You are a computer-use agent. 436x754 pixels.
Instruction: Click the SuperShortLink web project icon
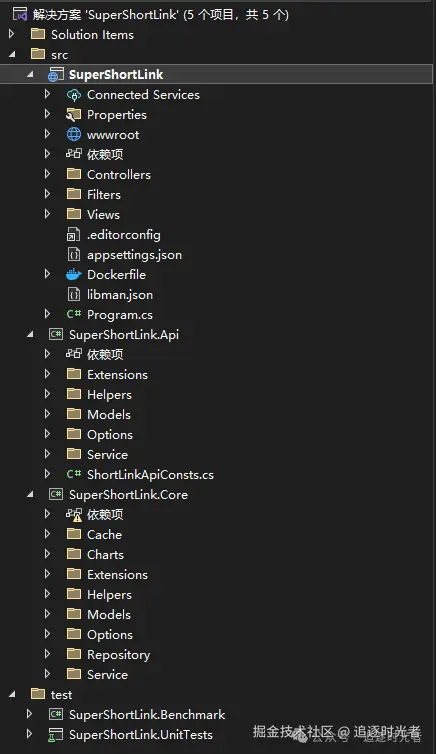tap(56, 75)
